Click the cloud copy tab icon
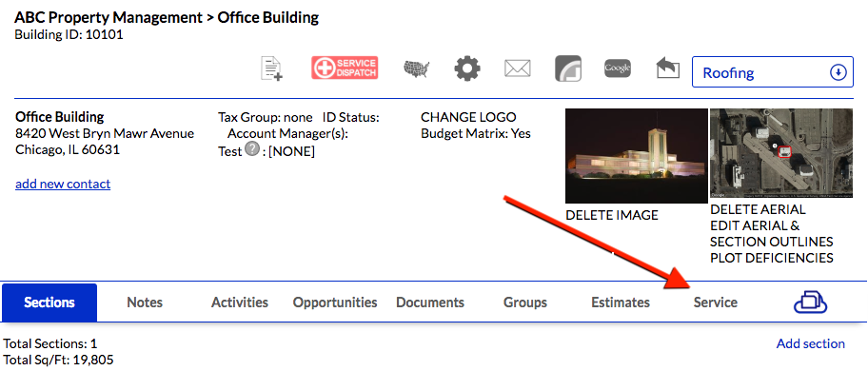Viewport: 868px width, 371px height. (x=810, y=303)
